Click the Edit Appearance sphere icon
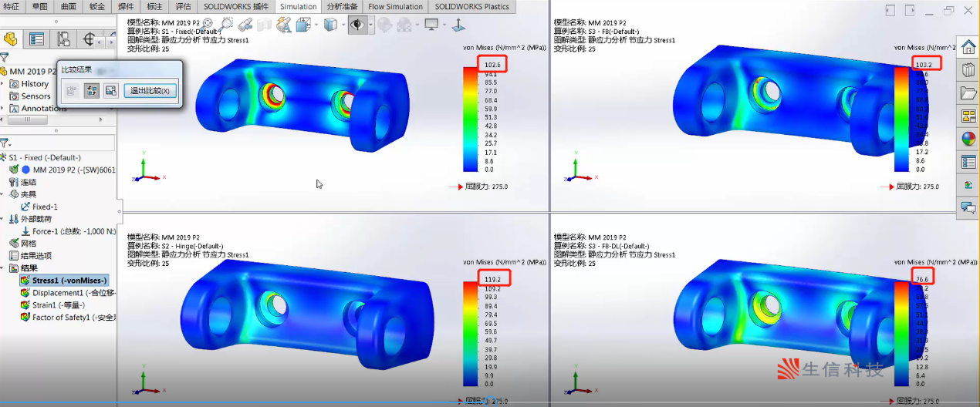The image size is (980, 407). pyautogui.click(x=384, y=25)
